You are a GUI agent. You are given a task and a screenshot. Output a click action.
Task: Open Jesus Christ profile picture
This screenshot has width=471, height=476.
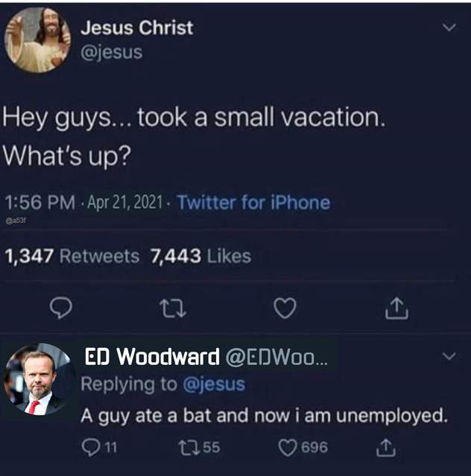click(38, 40)
